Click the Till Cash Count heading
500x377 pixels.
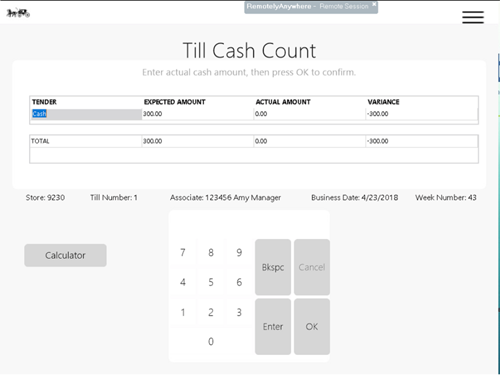click(x=249, y=51)
